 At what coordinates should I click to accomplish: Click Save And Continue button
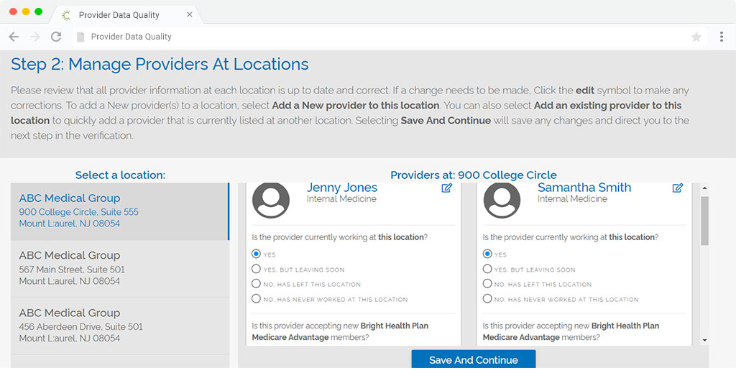click(474, 359)
